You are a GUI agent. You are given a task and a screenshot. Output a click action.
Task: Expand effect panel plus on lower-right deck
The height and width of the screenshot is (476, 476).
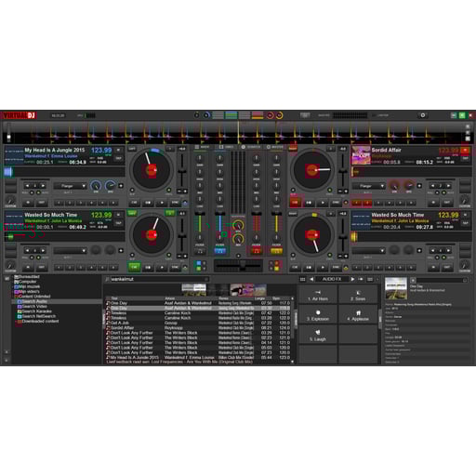point(419,250)
